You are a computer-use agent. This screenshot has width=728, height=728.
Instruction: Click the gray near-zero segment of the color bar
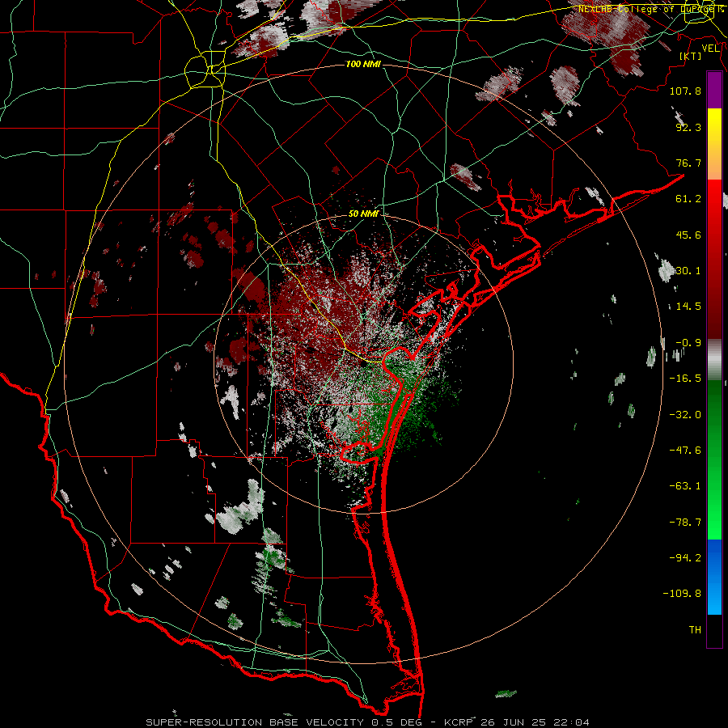(714, 360)
